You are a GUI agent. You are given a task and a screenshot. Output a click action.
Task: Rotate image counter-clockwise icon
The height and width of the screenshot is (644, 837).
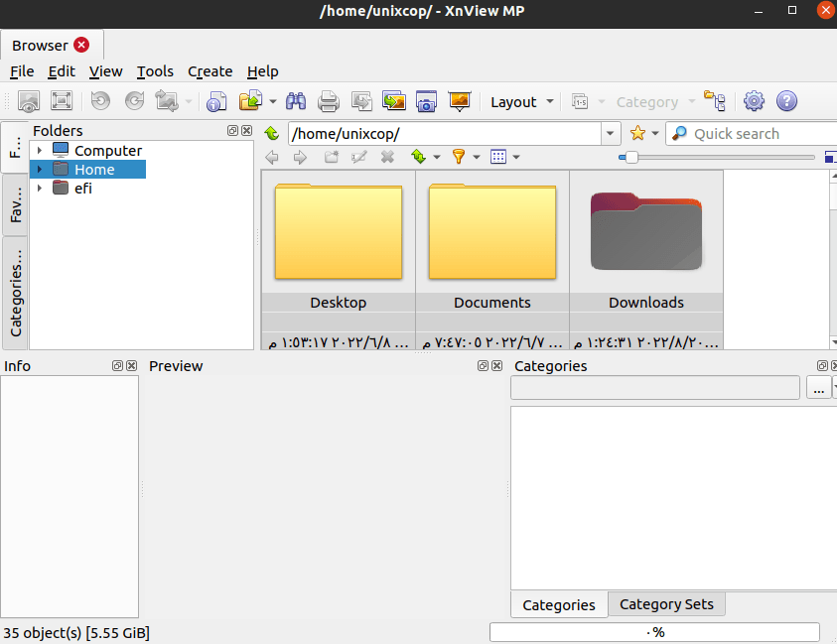pyautogui.click(x=100, y=101)
